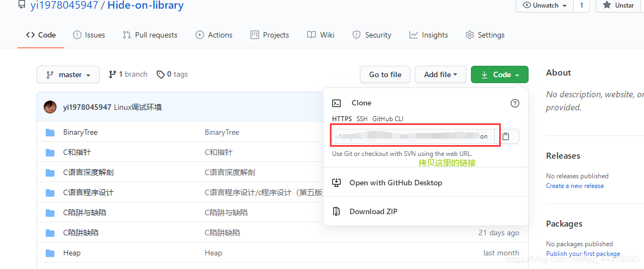Open the Hide-on-library repository link
Image resolution: width=644 pixels, height=269 pixels.
click(145, 5)
